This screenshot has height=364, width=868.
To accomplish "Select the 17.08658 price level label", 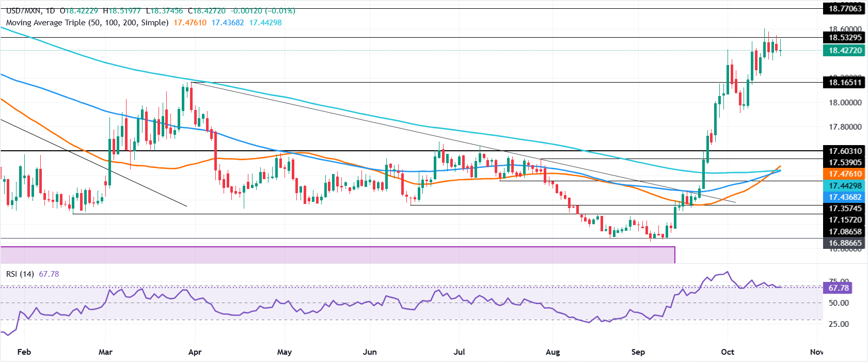I will pyautogui.click(x=845, y=232).
